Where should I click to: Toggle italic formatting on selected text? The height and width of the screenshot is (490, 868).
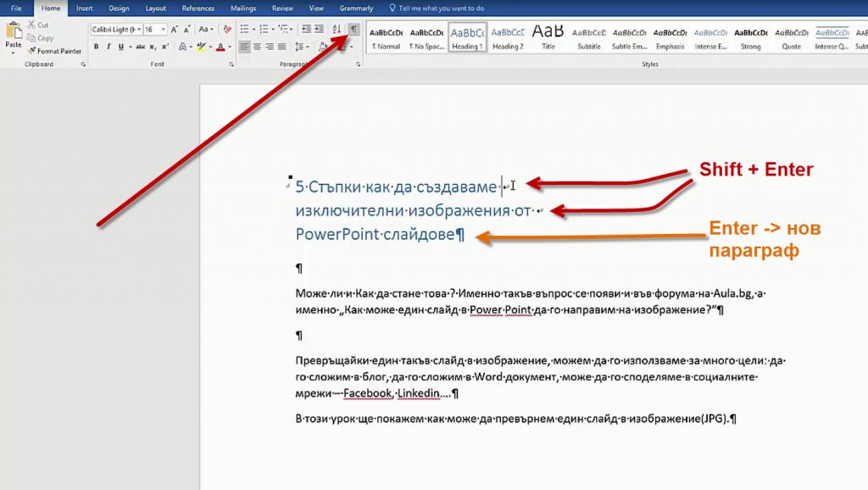[x=108, y=45]
